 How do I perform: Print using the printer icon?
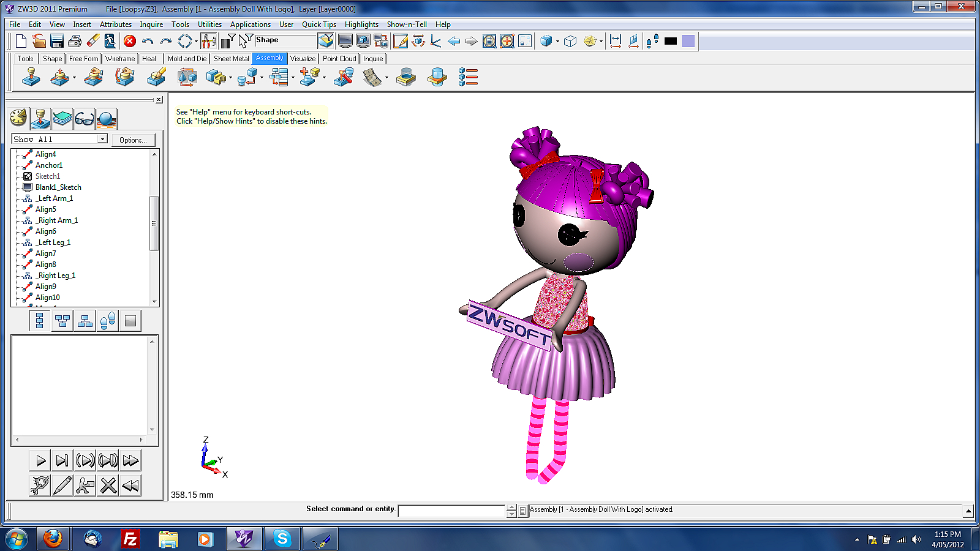point(75,41)
